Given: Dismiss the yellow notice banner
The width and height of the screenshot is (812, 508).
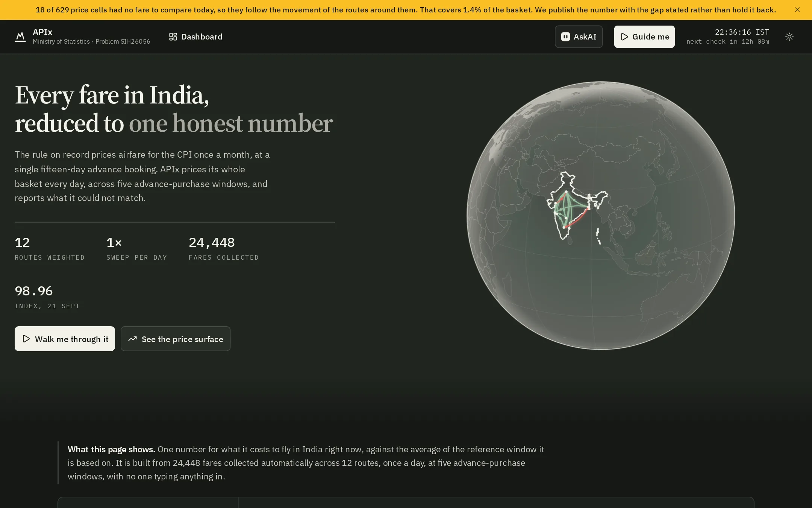Looking at the screenshot, I should click(x=797, y=10).
